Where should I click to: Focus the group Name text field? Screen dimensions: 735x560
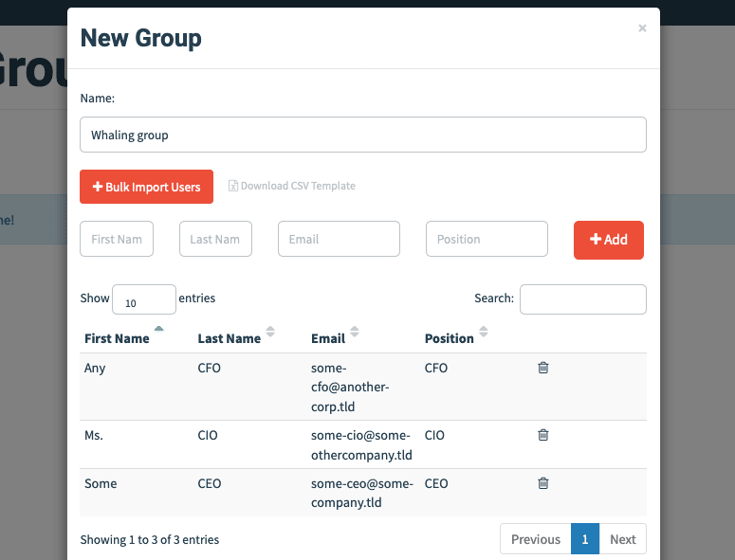[363, 135]
